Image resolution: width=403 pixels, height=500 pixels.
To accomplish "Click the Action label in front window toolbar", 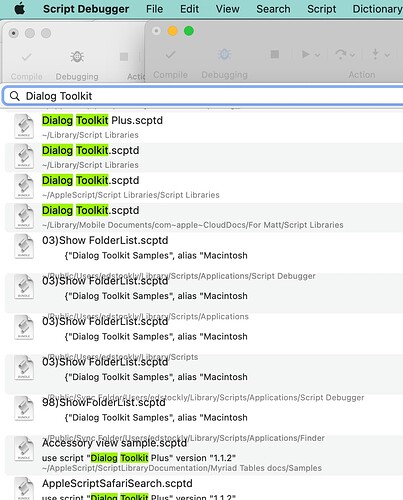I will pyautogui.click(x=362, y=75).
